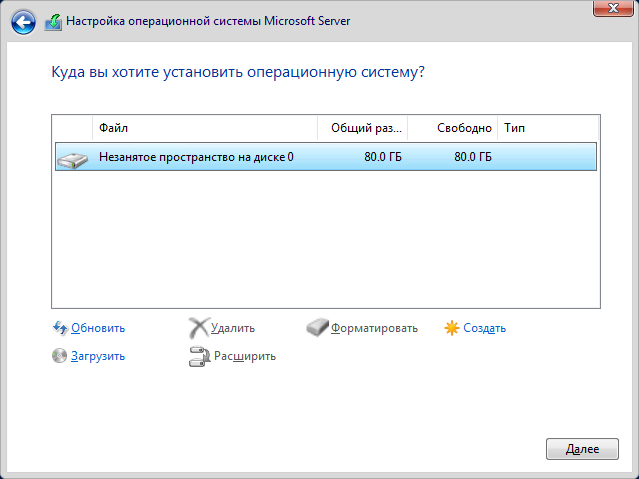Close the setup window with X button
Viewport: 639px width, 479px height.
pyautogui.click(x=613, y=8)
